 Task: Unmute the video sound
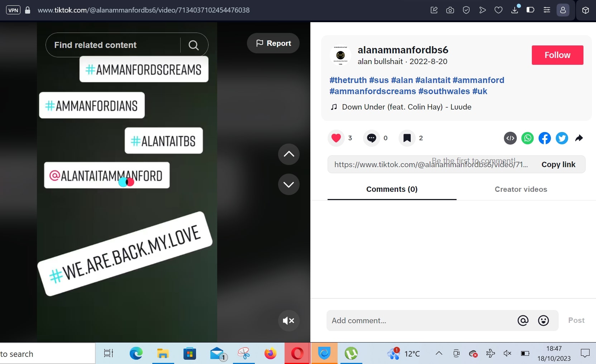point(289,320)
